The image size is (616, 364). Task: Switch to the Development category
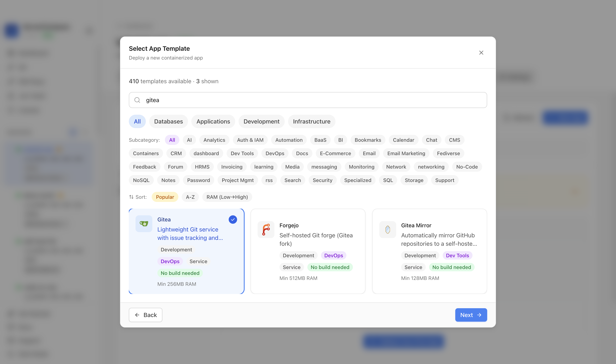coord(261,121)
